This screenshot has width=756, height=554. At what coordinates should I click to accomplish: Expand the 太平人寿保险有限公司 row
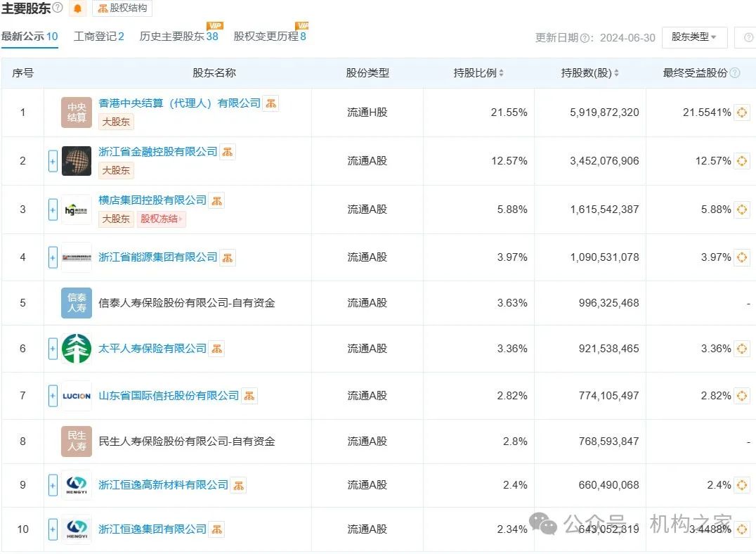coord(53,349)
